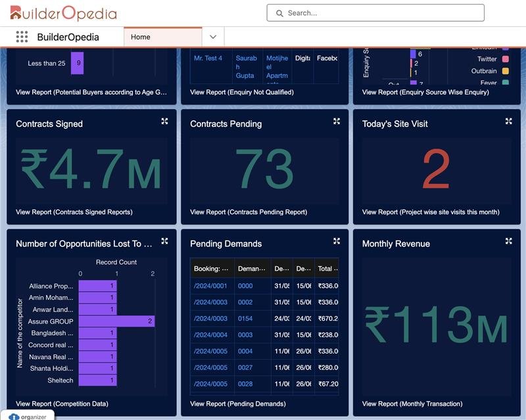This screenshot has height=420, width=526.
Task: Click the ₹67.20 total cell
Action: (x=328, y=384)
